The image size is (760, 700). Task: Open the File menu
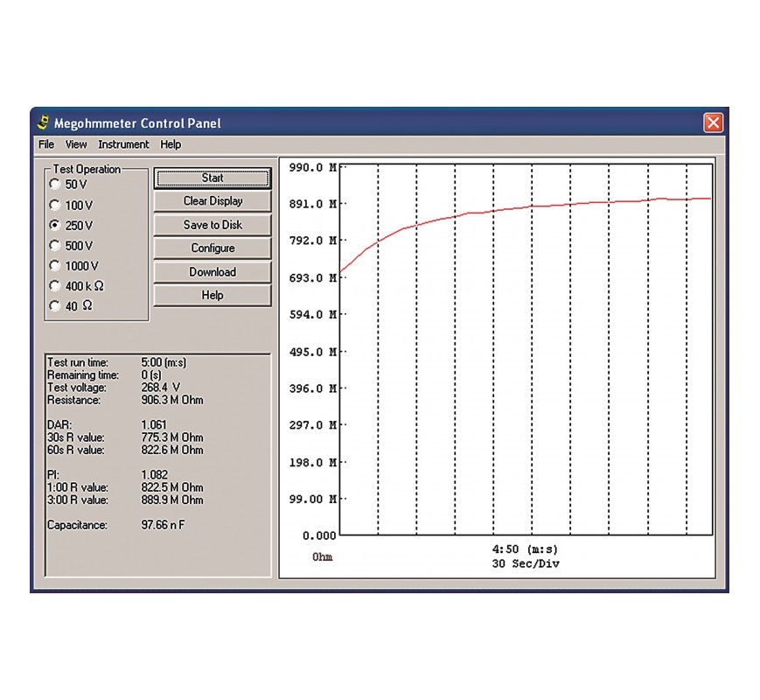(46, 144)
